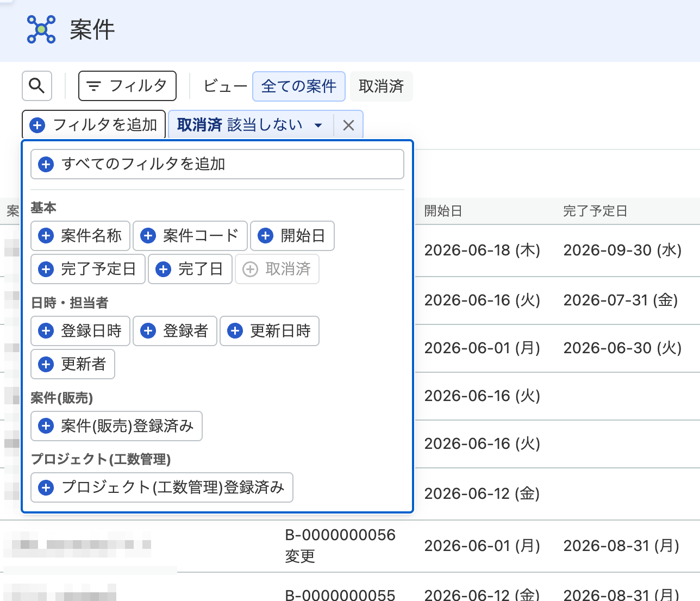Add 登録者 filter
700x601 pixels.
pyautogui.click(x=175, y=331)
